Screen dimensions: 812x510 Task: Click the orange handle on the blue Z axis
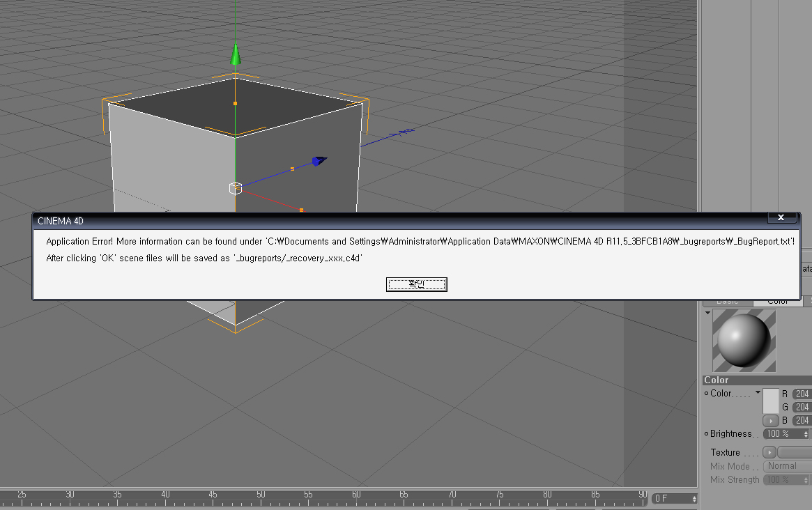[x=292, y=169]
